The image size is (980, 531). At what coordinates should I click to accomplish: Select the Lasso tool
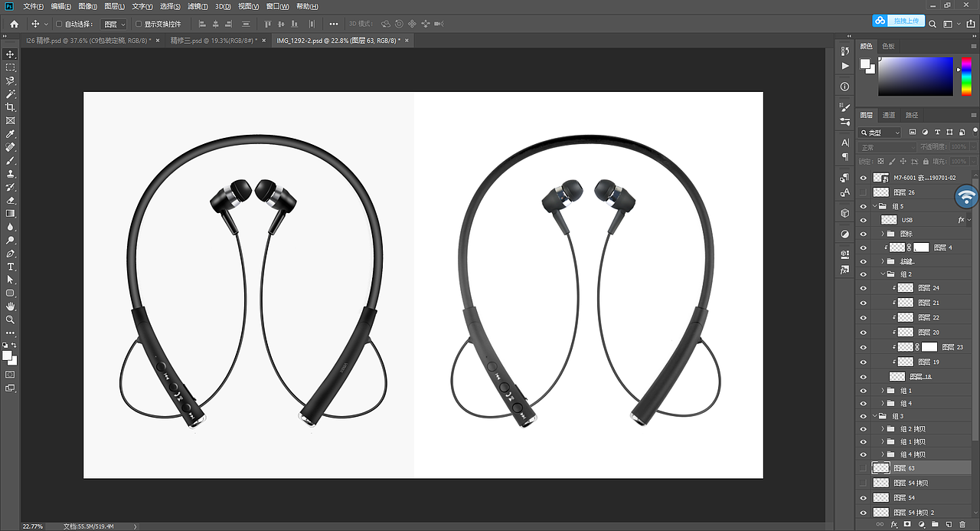click(11, 80)
